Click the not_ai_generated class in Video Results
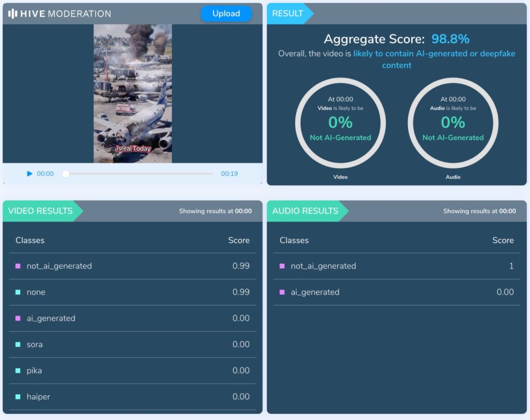This screenshot has width=530, height=420. point(59,266)
